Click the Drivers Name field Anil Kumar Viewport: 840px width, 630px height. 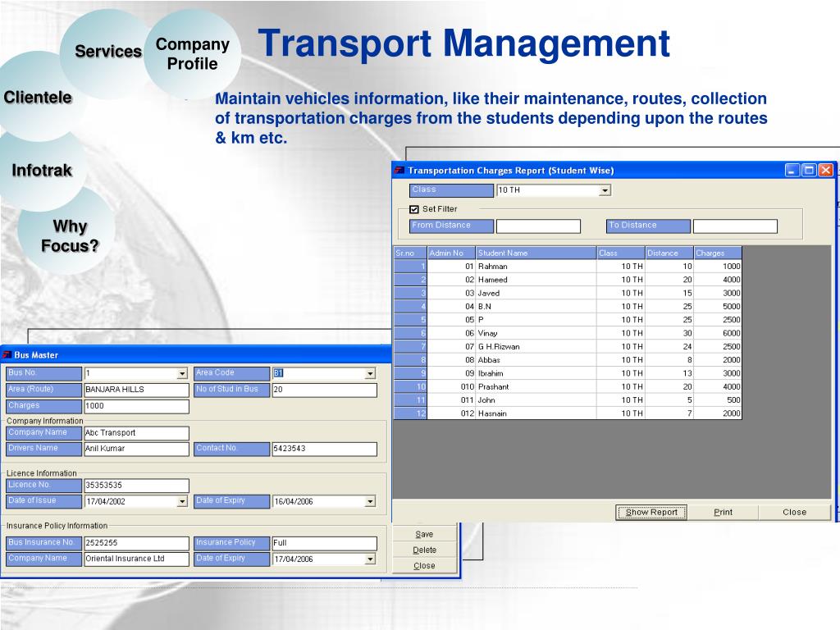[137, 449]
